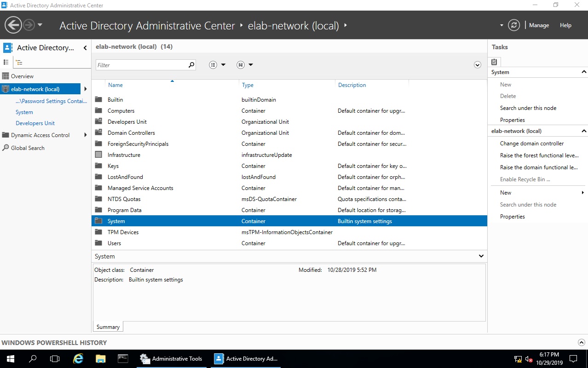This screenshot has height=368, width=588.
Task: Click Search under this node for System
Action: [x=528, y=108]
